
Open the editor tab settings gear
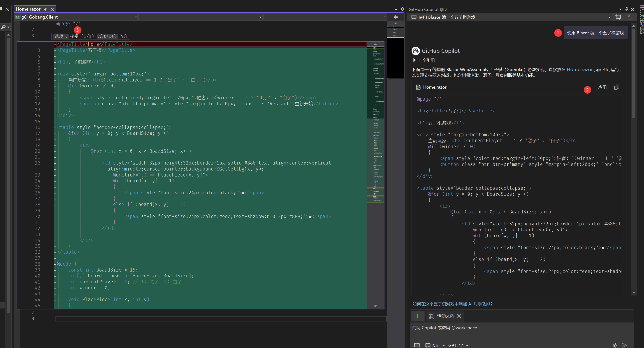click(402, 9)
